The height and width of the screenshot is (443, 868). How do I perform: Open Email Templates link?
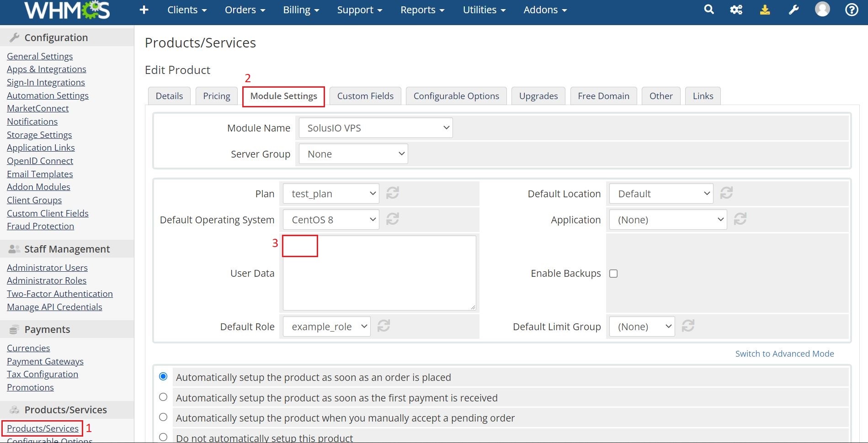(40, 174)
